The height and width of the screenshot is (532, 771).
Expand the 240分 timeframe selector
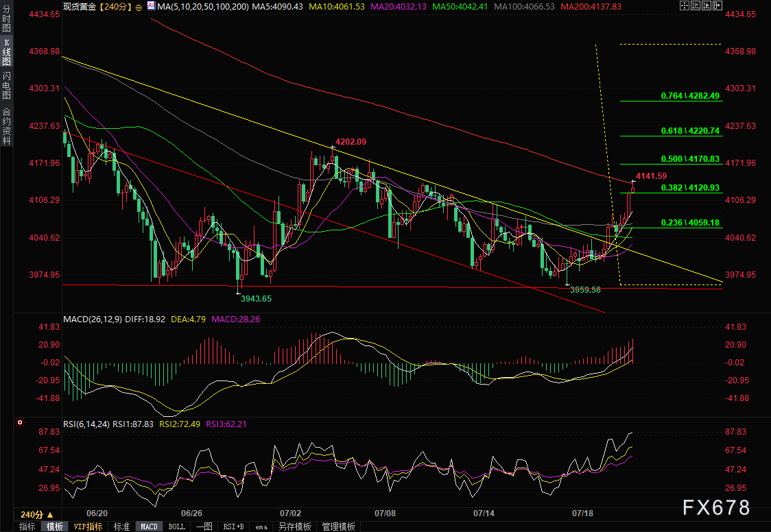tap(36, 514)
